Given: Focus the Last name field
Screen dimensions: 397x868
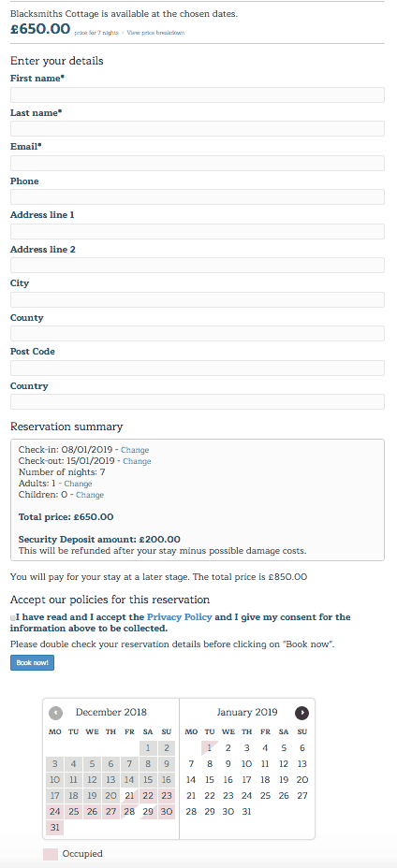Looking at the screenshot, I should tap(198, 129).
